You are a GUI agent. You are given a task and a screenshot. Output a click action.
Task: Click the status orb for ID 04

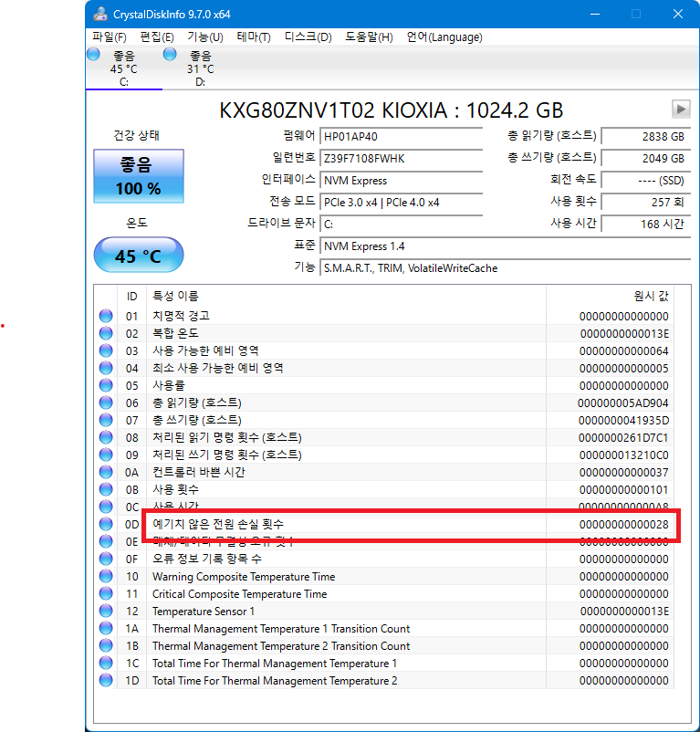106,368
